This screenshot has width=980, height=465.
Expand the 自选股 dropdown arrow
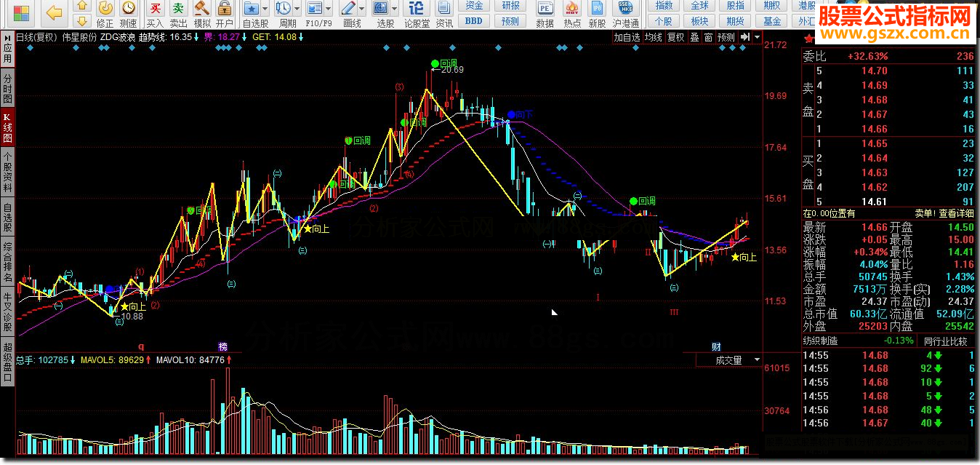click(265, 9)
